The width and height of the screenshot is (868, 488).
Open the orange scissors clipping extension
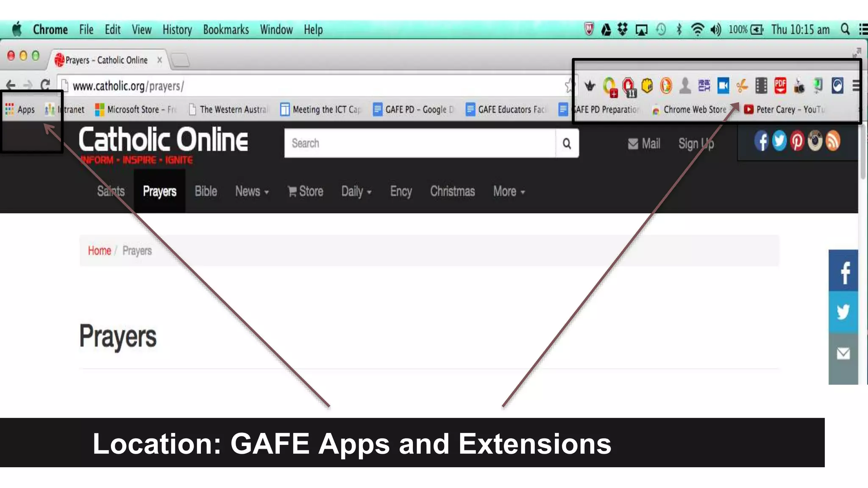click(x=742, y=86)
